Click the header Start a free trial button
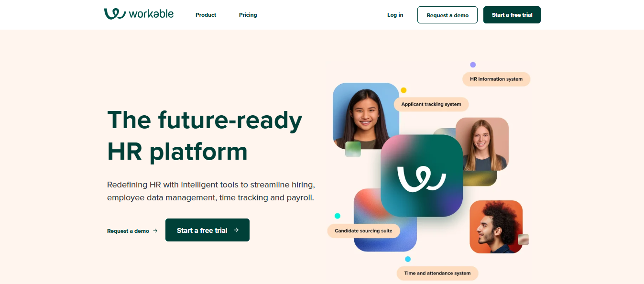The width and height of the screenshot is (644, 284). 512,15
